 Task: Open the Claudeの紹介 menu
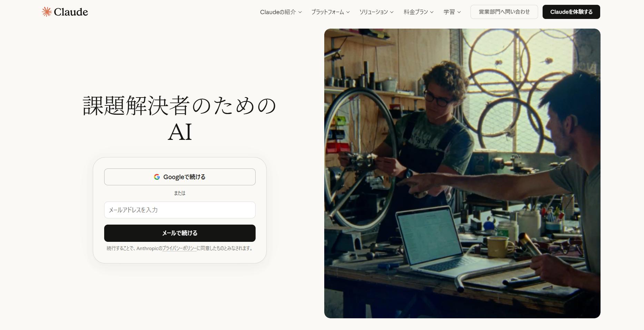(278, 12)
